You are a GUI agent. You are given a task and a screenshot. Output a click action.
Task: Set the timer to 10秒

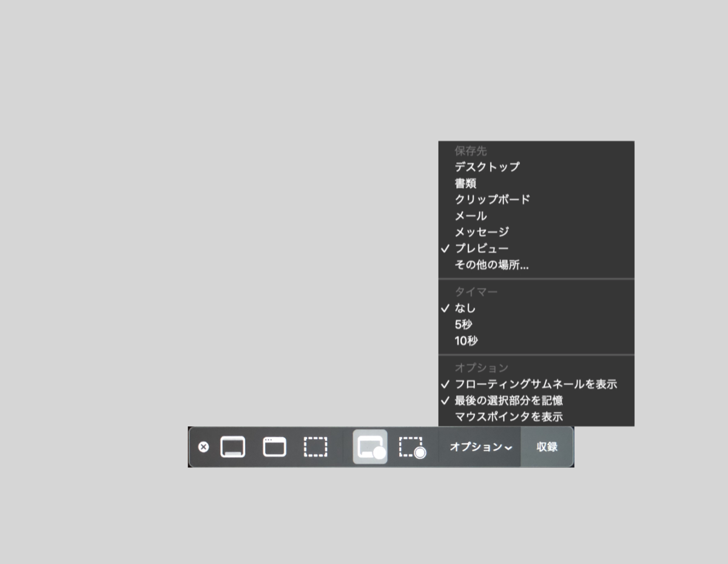pos(465,341)
